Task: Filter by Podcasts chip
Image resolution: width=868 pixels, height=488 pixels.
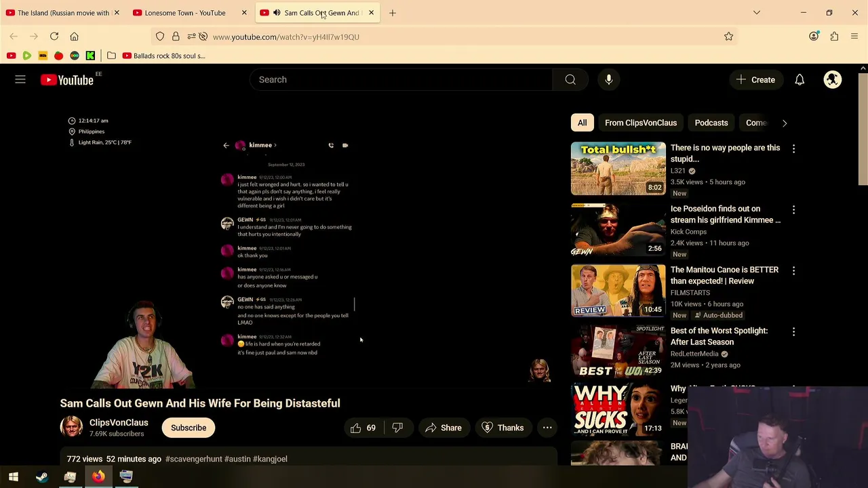Action: pyautogui.click(x=711, y=123)
